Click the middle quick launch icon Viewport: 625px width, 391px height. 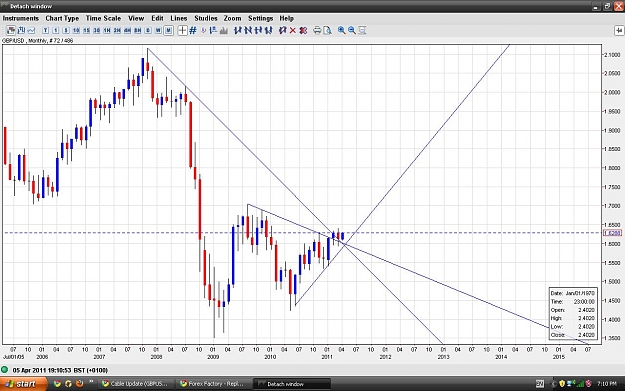click(x=68, y=384)
